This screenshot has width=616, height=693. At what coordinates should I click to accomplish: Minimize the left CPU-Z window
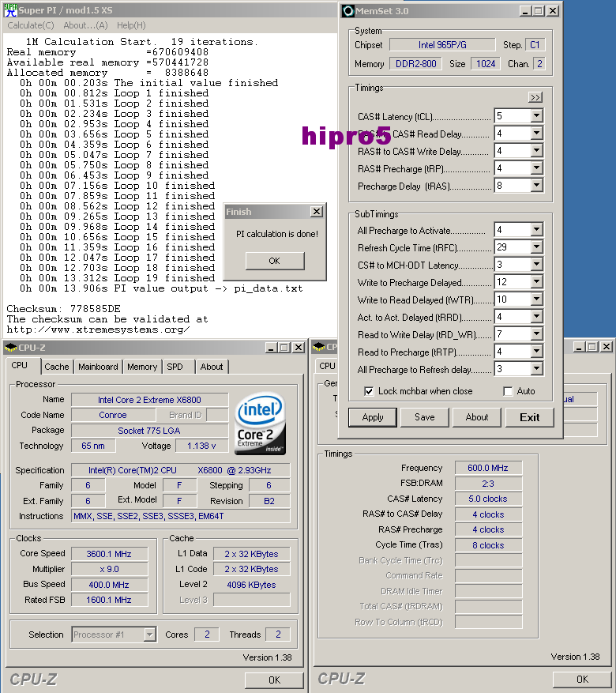271,348
